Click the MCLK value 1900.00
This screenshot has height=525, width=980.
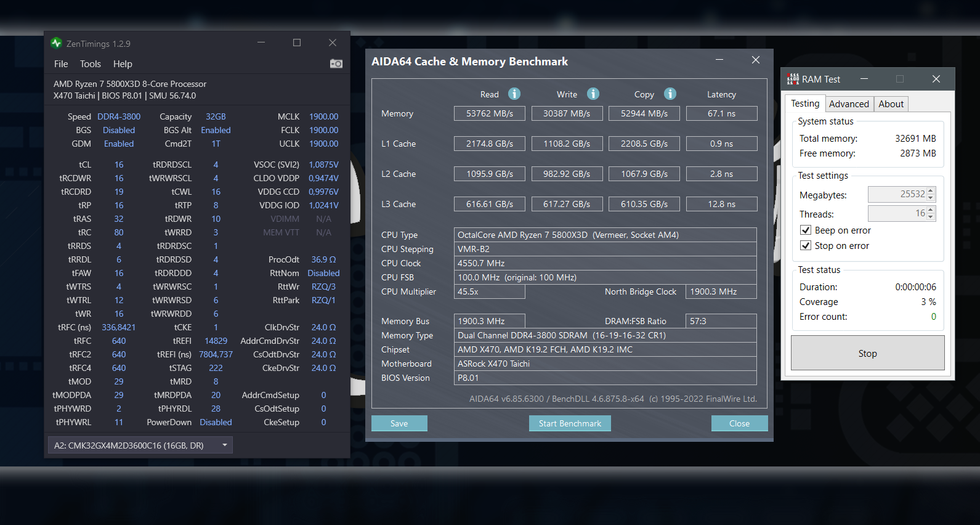click(x=323, y=116)
